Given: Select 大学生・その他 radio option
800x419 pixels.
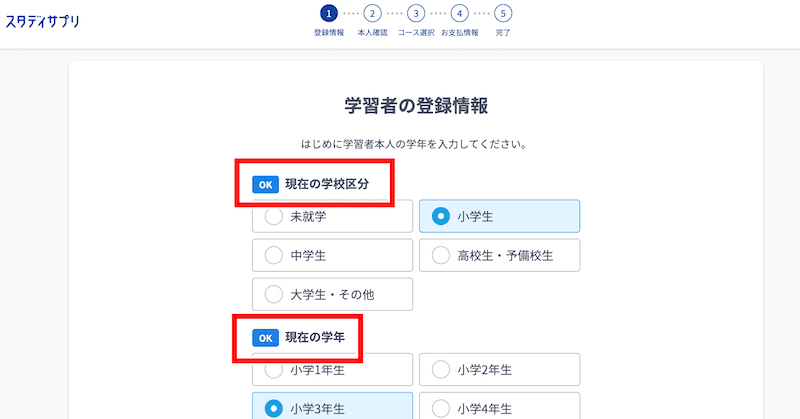Looking at the screenshot, I should pos(332,294).
